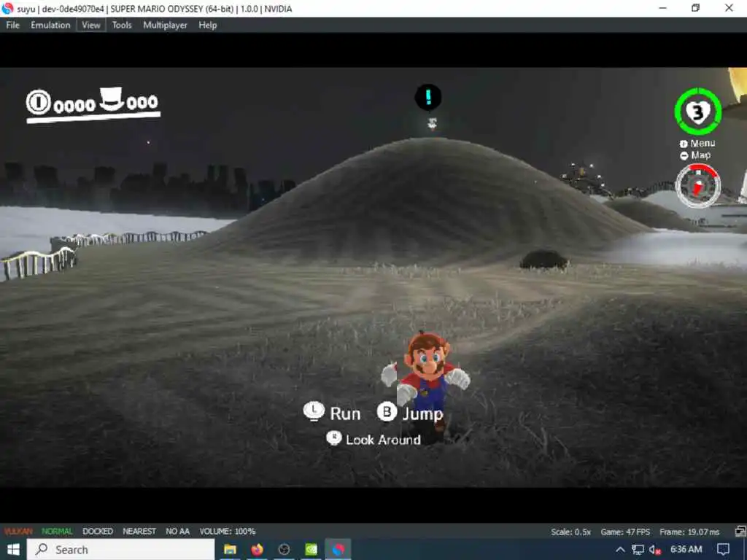Click the status bar icon beside the frame time
The width and height of the screenshot is (747, 560).
[740, 532]
